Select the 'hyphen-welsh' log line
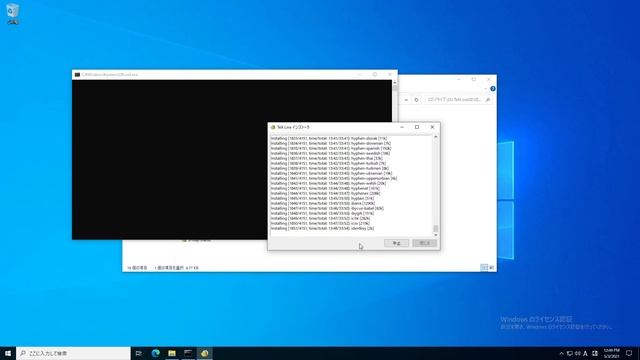640x360 pixels. pyautogui.click(x=328, y=183)
